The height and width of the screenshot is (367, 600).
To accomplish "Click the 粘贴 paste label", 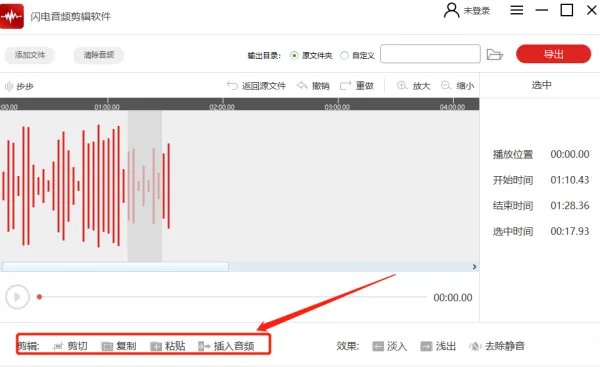I will (x=175, y=346).
